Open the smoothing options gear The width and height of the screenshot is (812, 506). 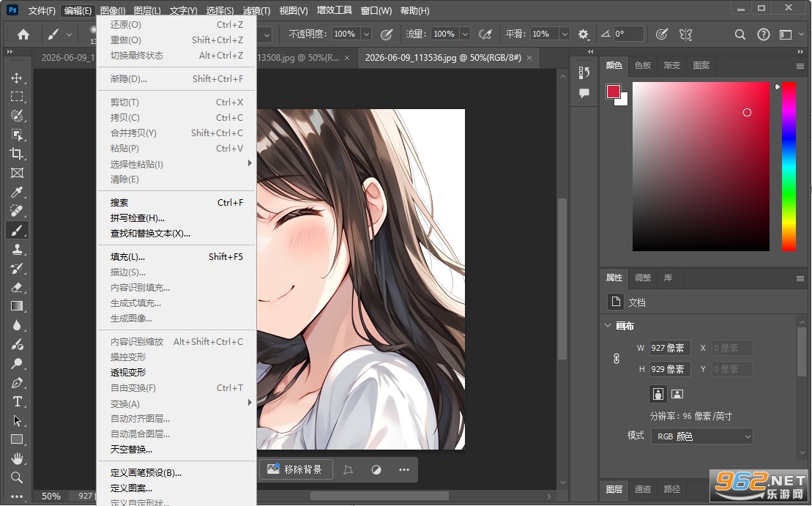click(x=583, y=34)
